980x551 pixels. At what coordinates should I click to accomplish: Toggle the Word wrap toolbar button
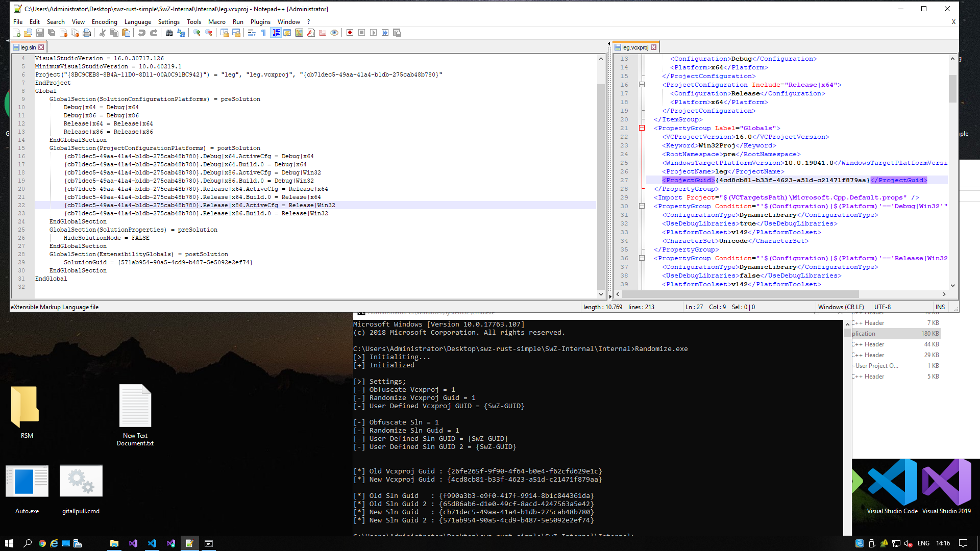click(x=252, y=33)
